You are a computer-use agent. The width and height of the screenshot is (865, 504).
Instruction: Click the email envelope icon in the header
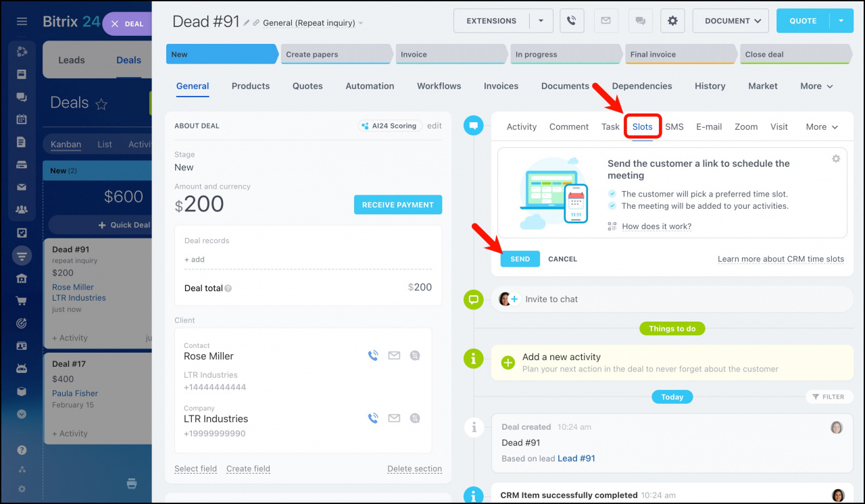point(606,21)
